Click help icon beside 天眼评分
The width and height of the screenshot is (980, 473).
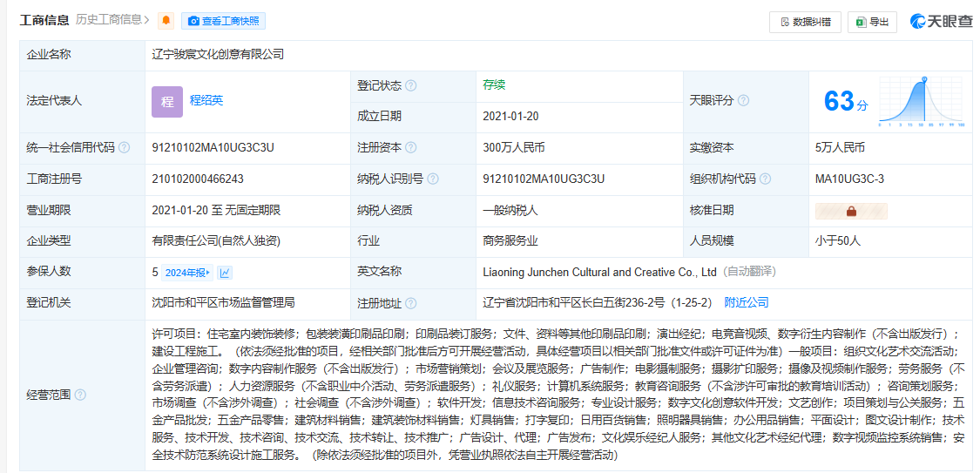[x=743, y=100]
